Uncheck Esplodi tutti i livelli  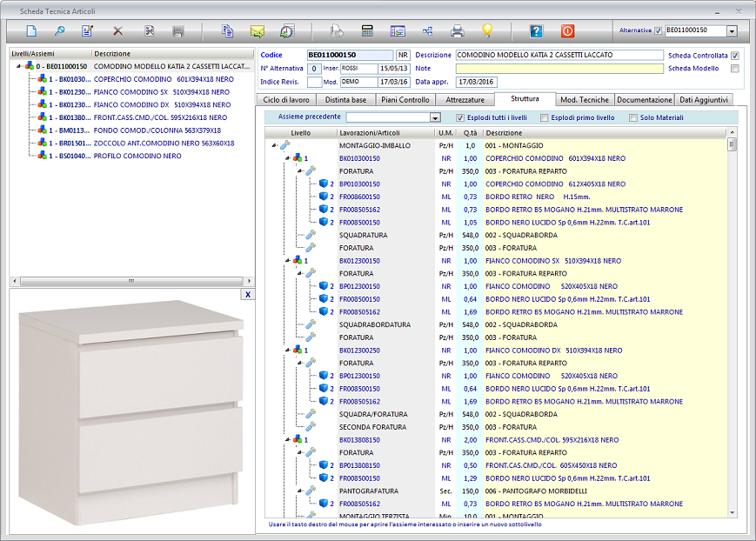pyautogui.click(x=460, y=117)
